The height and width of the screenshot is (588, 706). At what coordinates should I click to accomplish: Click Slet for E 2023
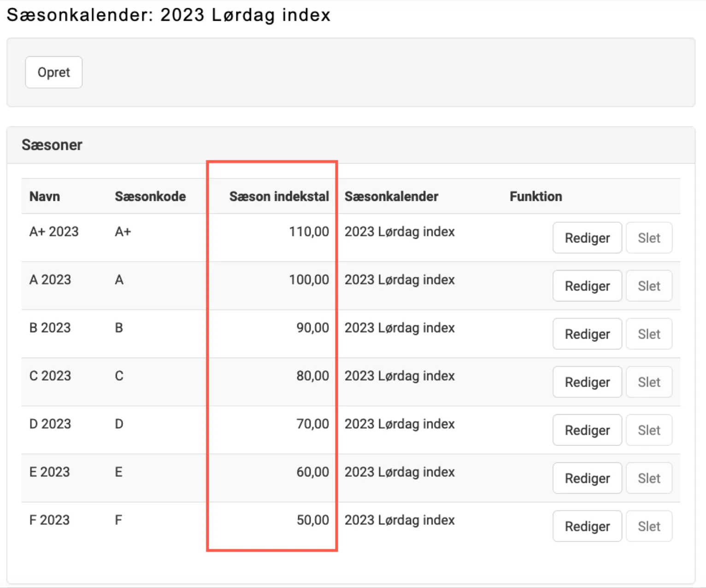tap(649, 478)
